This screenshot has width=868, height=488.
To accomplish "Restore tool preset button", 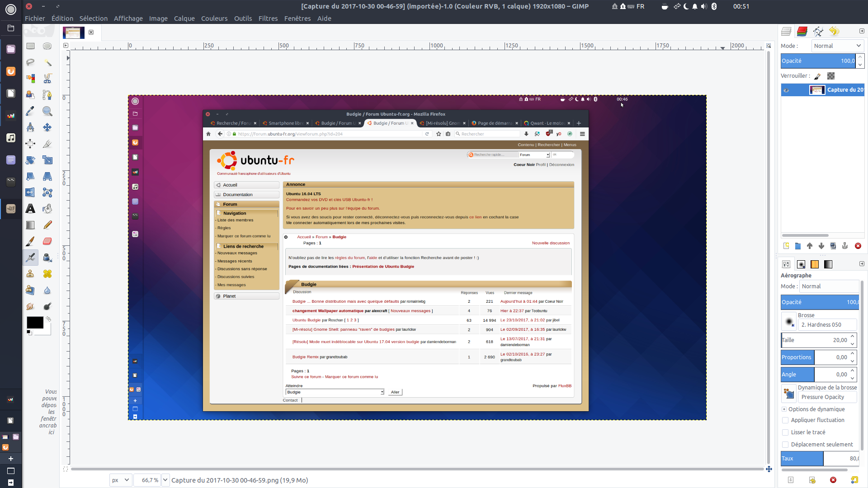I will pos(812,480).
